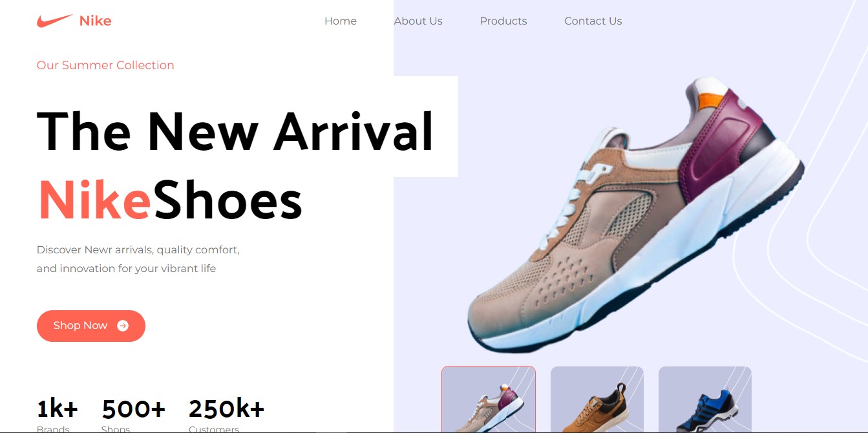Click the black Shoes word in headline

tap(228, 200)
